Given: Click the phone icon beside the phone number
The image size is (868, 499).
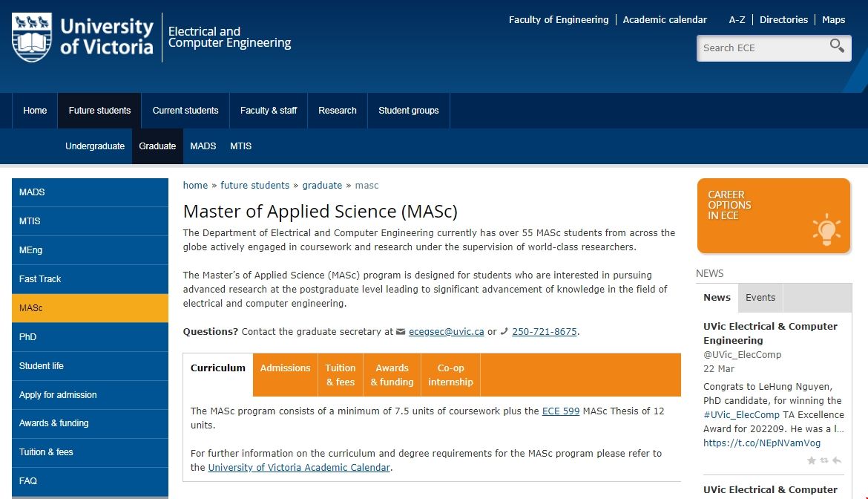Looking at the screenshot, I should point(504,332).
